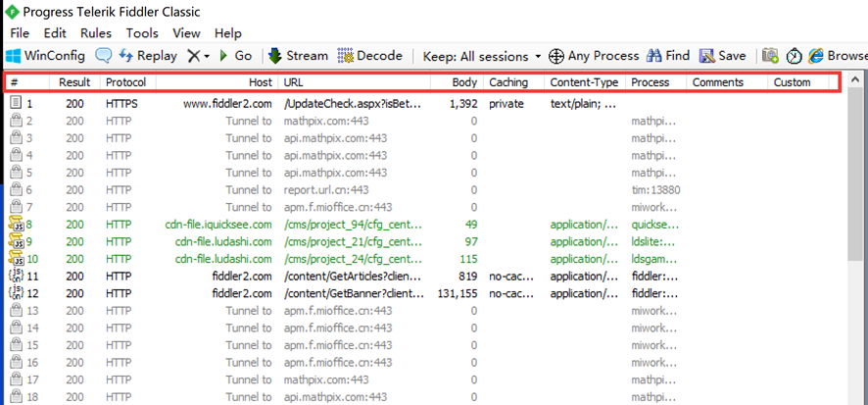Click the Comments column header
868x405 pixels.
coord(727,82)
